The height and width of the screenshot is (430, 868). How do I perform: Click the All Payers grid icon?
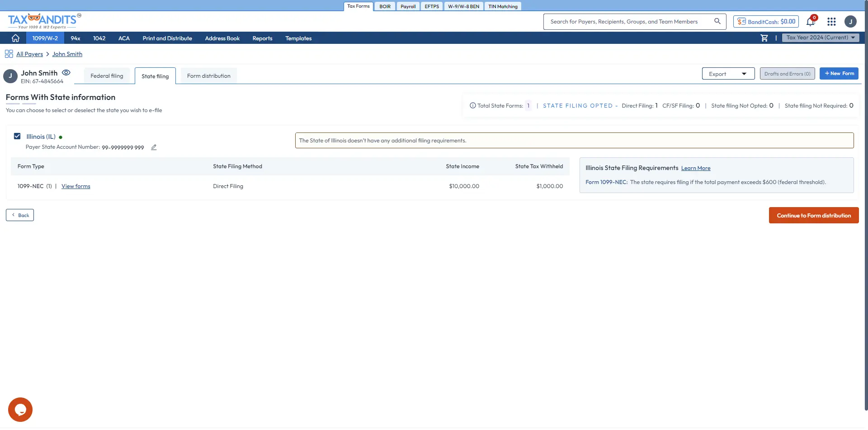[9, 54]
